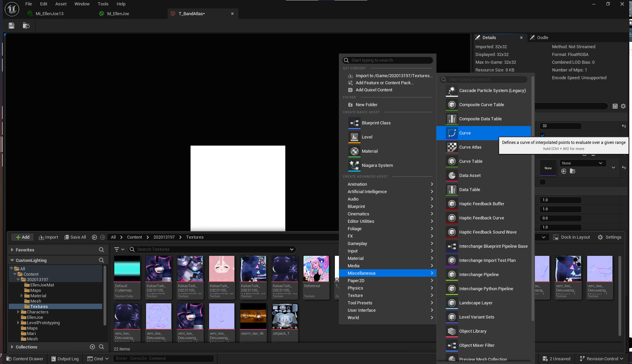This screenshot has width=632, height=364.
Task: Click the property matrix table view icon
Action: pos(615,106)
